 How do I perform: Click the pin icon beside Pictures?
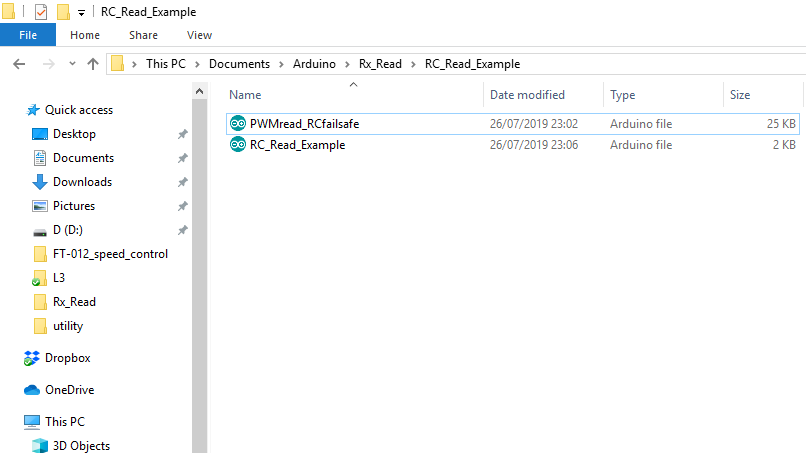[x=182, y=206]
